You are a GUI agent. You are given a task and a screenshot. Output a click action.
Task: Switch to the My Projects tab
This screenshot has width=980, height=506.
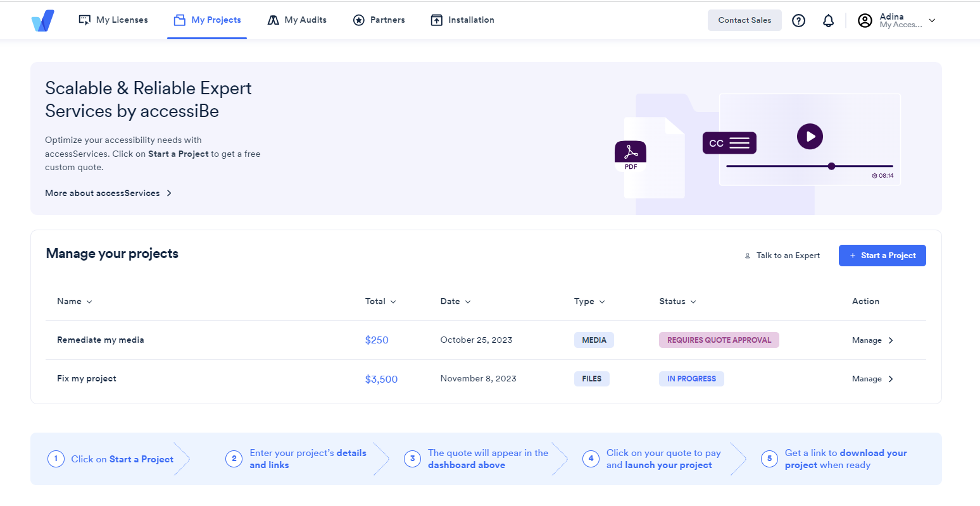[x=207, y=20]
